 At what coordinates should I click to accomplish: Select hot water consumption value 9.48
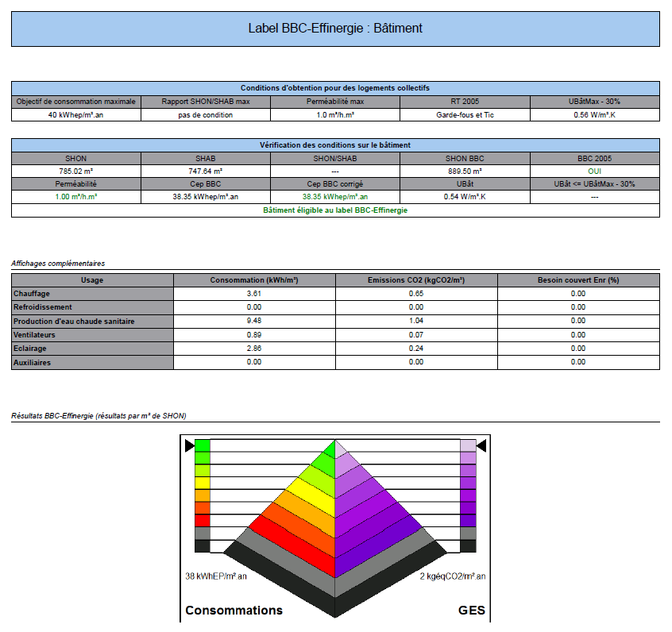[254, 321]
